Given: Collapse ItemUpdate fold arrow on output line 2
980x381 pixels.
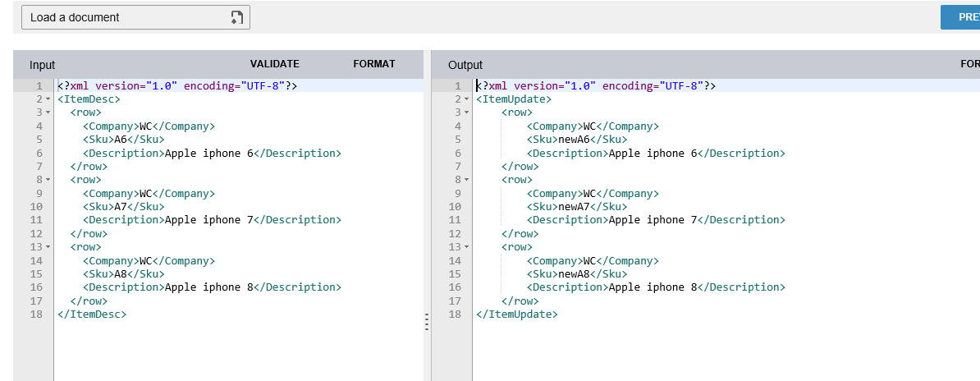Looking at the screenshot, I should tap(466, 99).
